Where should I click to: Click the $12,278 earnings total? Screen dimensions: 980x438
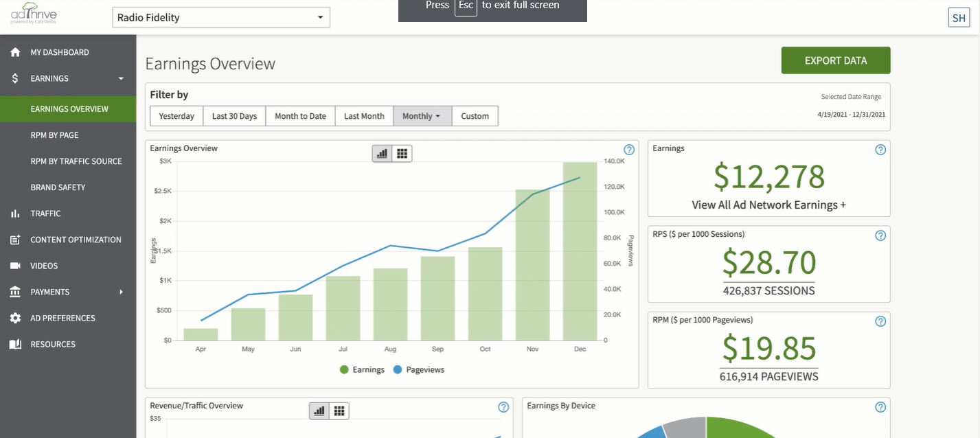tap(769, 176)
